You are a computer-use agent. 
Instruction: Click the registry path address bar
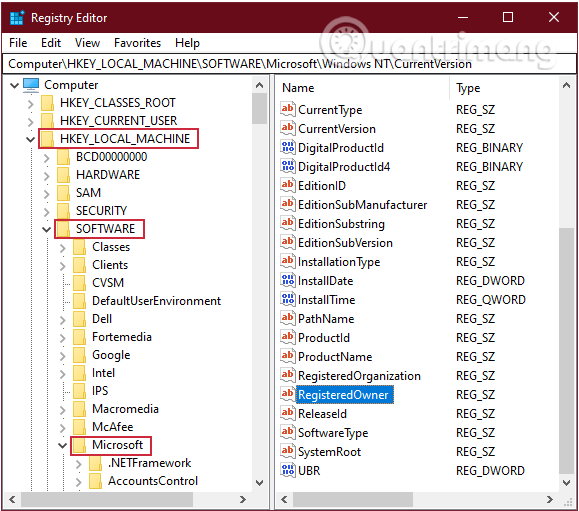point(289,64)
